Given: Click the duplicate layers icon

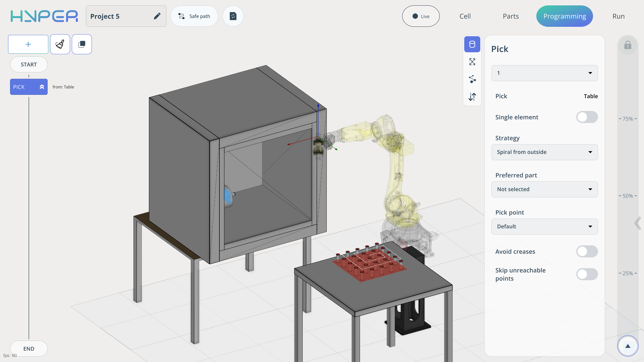Looking at the screenshot, I should click(x=82, y=44).
